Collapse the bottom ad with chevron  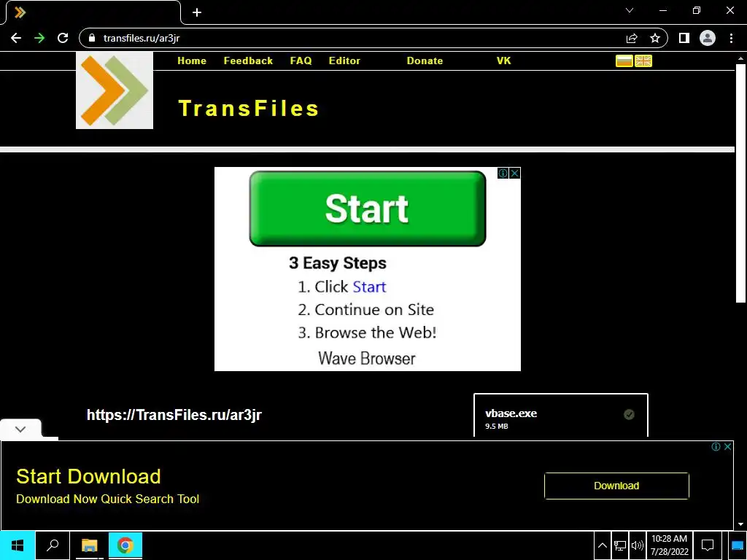(x=20, y=429)
